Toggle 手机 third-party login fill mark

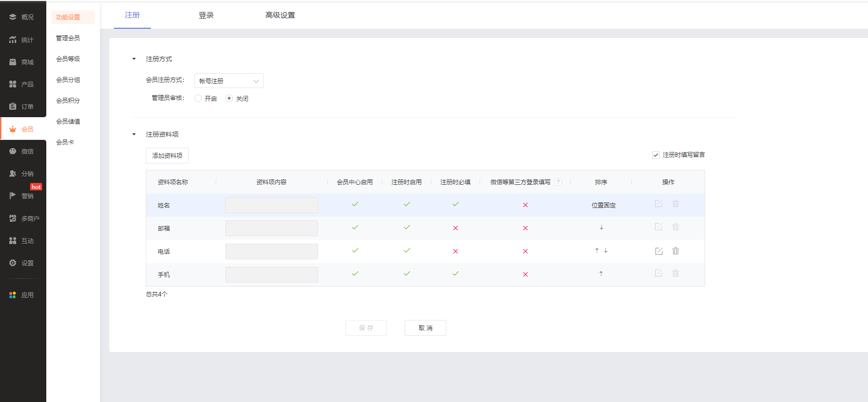[x=525, y=274]
